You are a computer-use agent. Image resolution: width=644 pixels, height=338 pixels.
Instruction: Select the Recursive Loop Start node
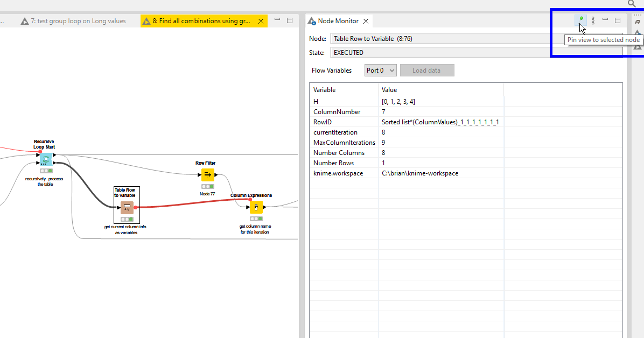pyautogui.click(x=45, y=159)
